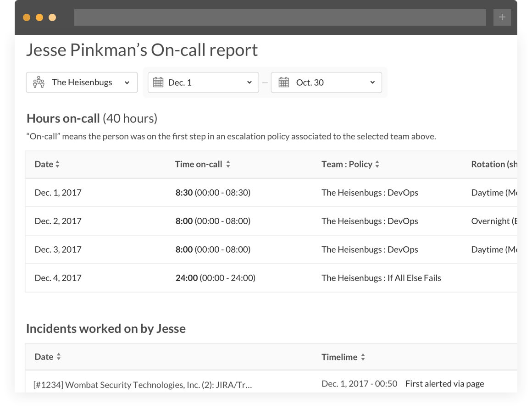Click Daytime rotation in Dec. 3 row
Screen dimensions: 532x409
point(494,249)
